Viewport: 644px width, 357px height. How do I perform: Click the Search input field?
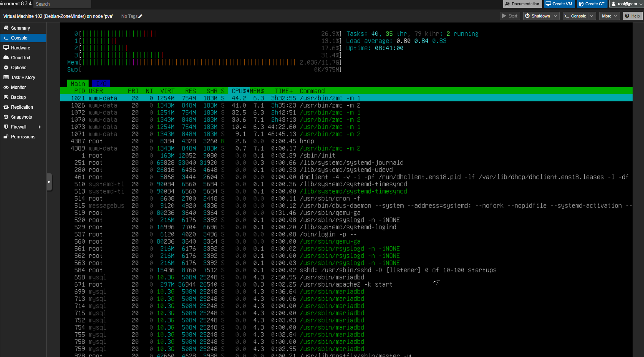pyautogui.click(x=62, y=4)
